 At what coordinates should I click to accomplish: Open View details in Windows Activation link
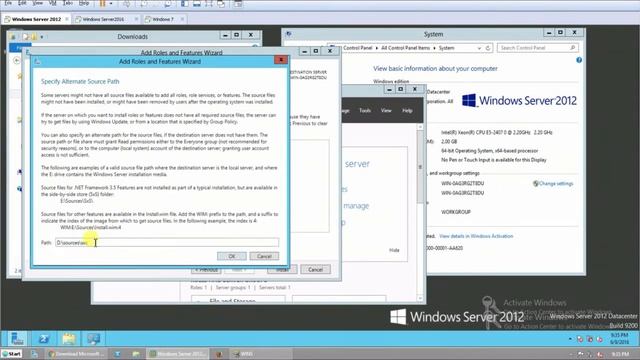click(x=476, y=236)
